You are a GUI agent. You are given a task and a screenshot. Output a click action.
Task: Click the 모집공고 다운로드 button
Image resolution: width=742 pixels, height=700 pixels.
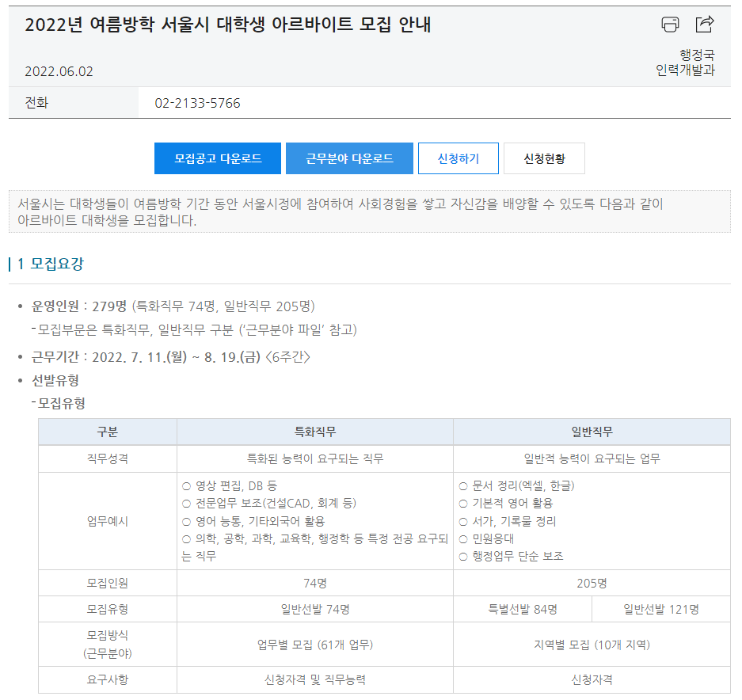[218, 158]
